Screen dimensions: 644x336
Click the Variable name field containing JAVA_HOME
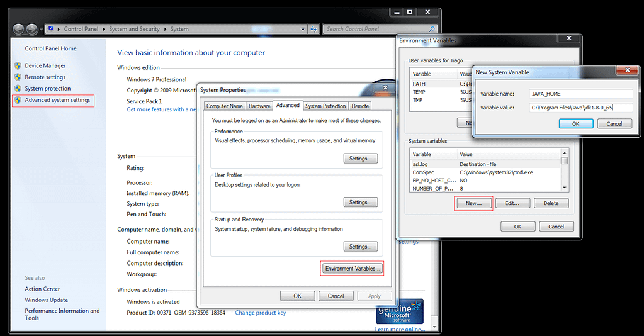581,94
